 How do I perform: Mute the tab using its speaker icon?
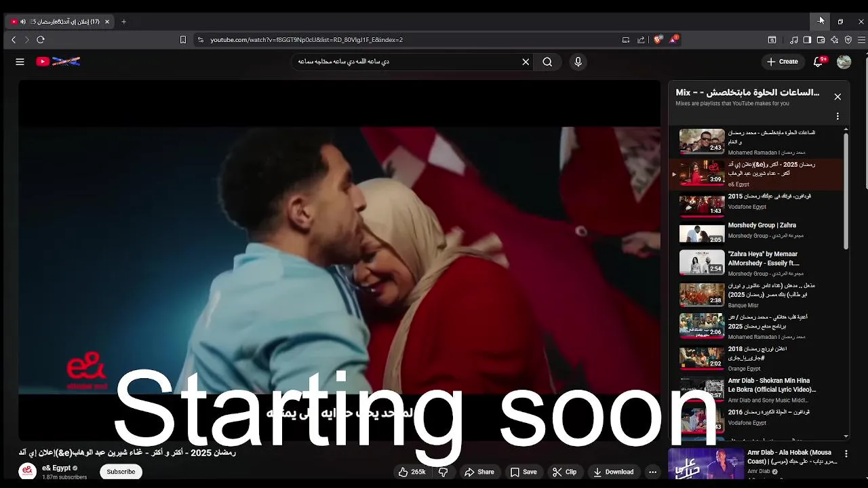23,22
